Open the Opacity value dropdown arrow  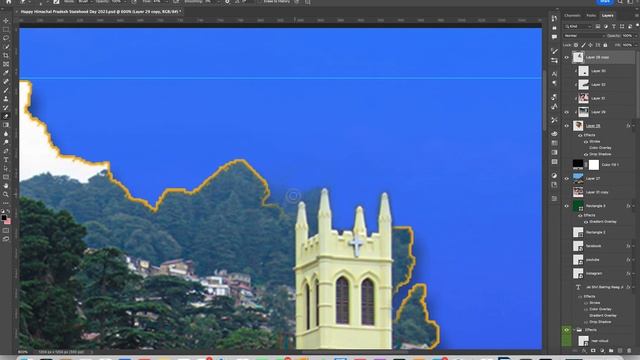636,36
